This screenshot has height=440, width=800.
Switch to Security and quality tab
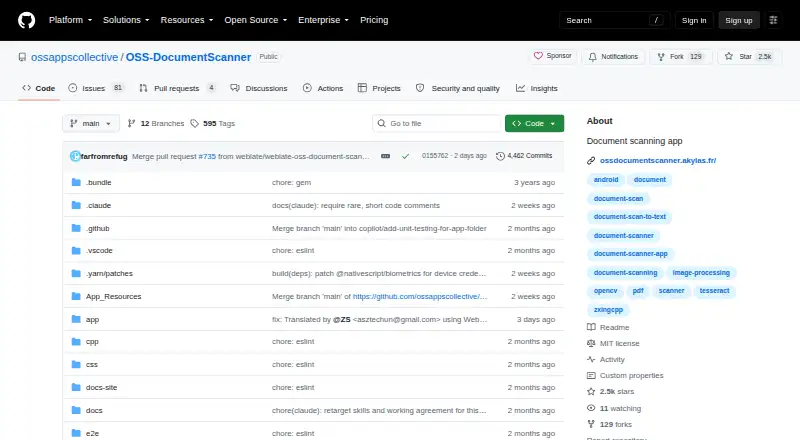[458, 88]
